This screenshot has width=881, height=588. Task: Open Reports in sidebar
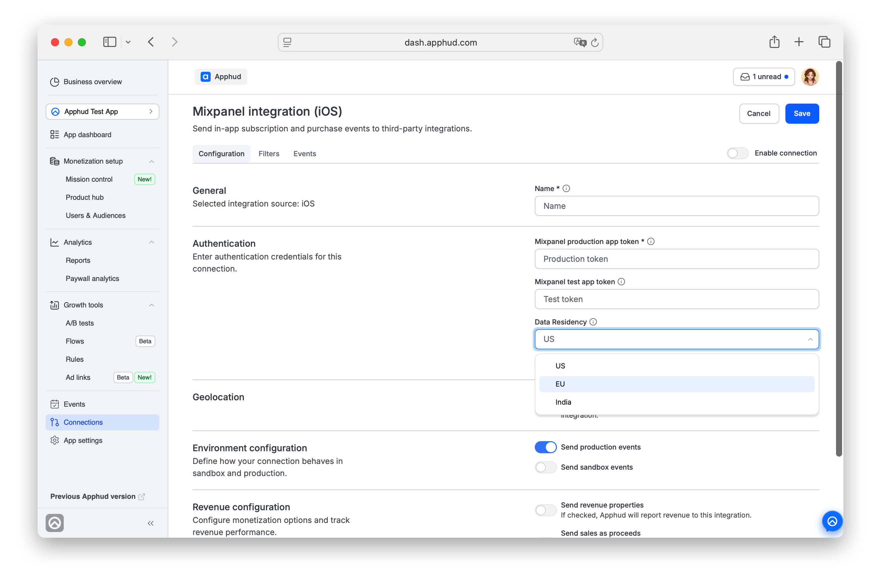tap(78, 260)
